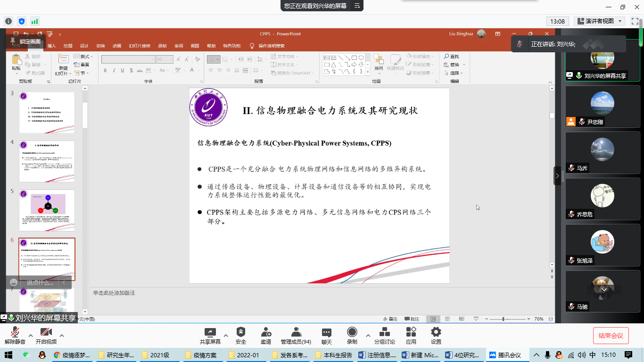Switch to 腾讯会议 in the taskbar
The height and width of the screenshot is (362, 644).
[505, 355]
